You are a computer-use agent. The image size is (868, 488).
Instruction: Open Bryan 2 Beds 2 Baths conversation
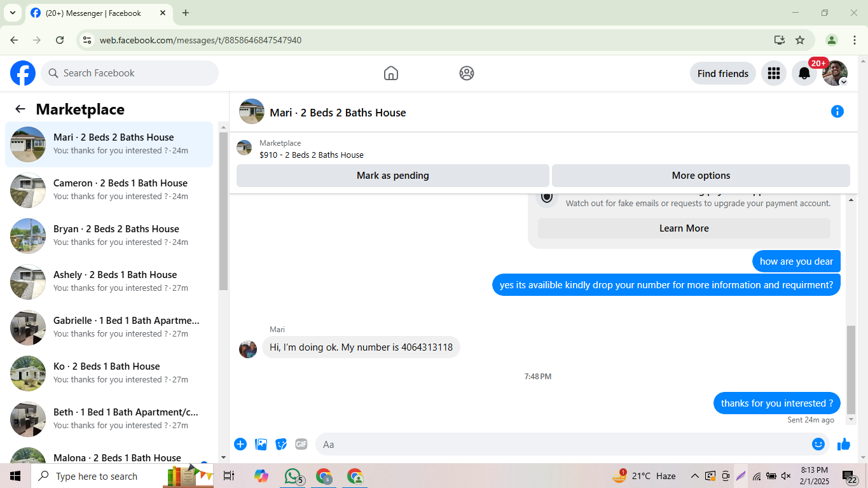pos(109,236)
